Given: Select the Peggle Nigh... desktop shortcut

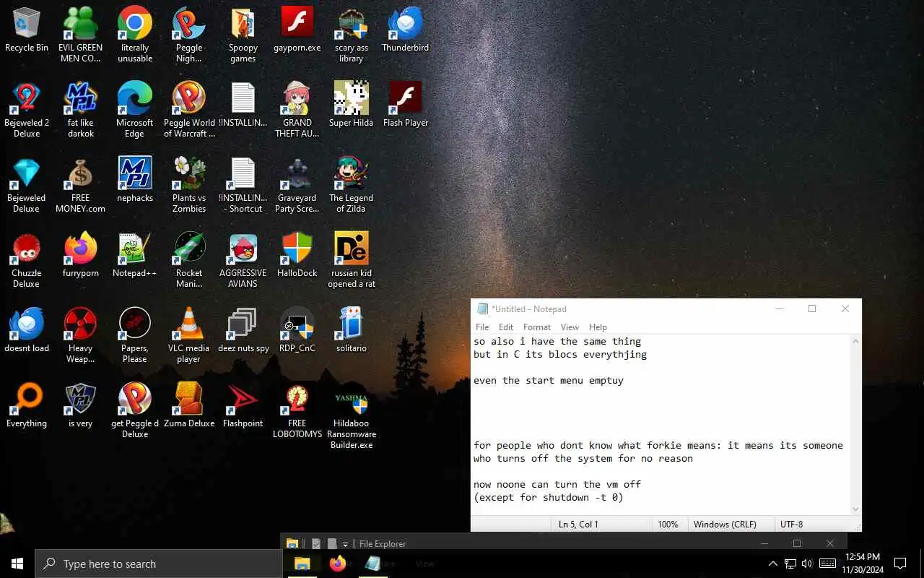Looking at the screenshot, I should coord(189,35).
